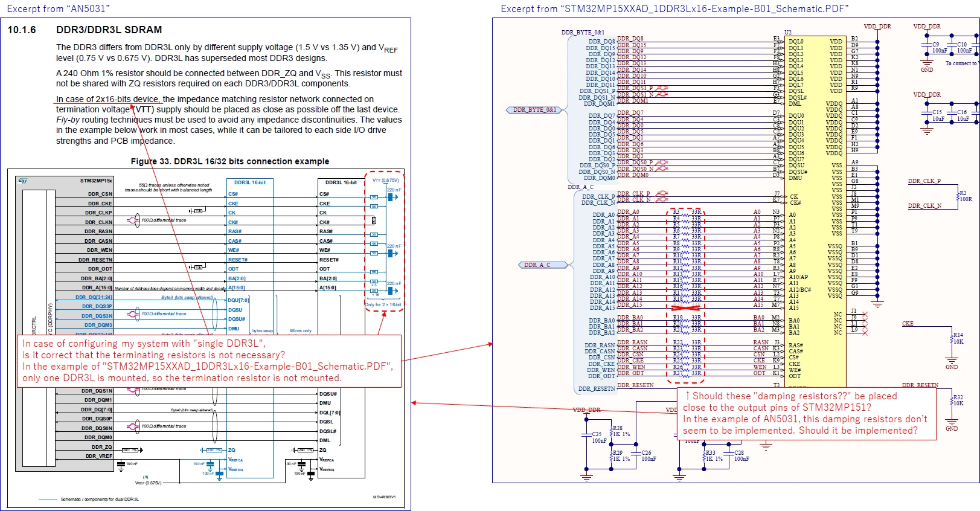Screen dimensions: 980x511
Task: Click the italic word 'Fly-by' in the paragraph
Action: [67, 120]
